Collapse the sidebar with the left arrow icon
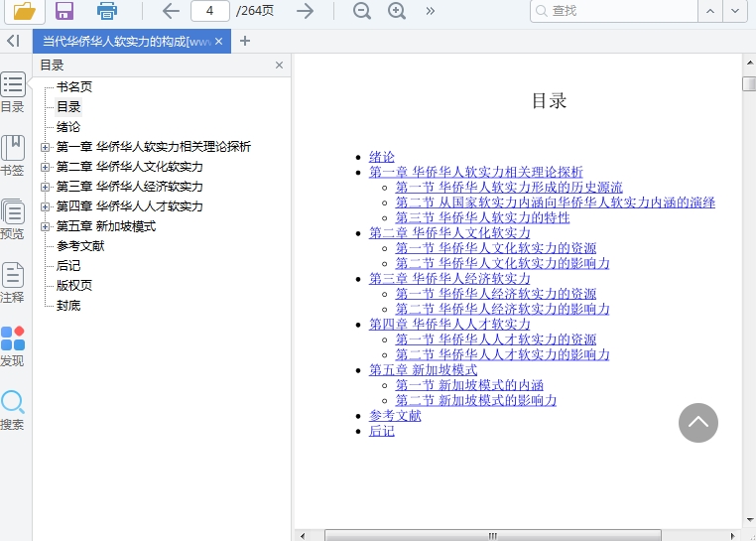This screenshot has height=541, width=756. pyautogui.click(x=14, y=41)
